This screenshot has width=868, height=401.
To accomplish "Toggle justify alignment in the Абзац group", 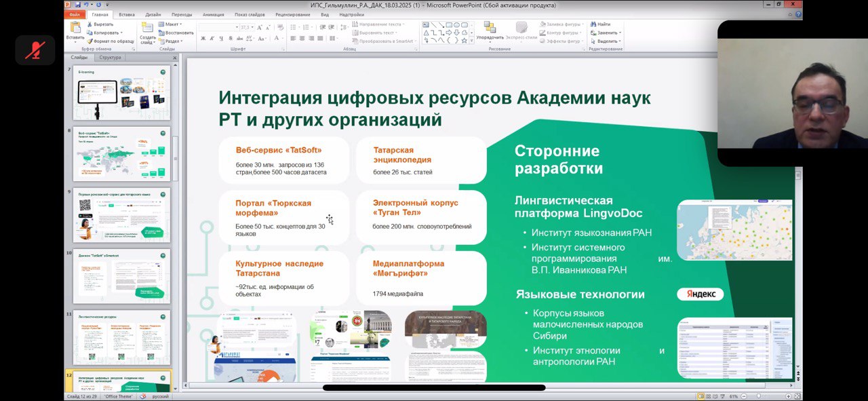I will click(x=321, y=38).
